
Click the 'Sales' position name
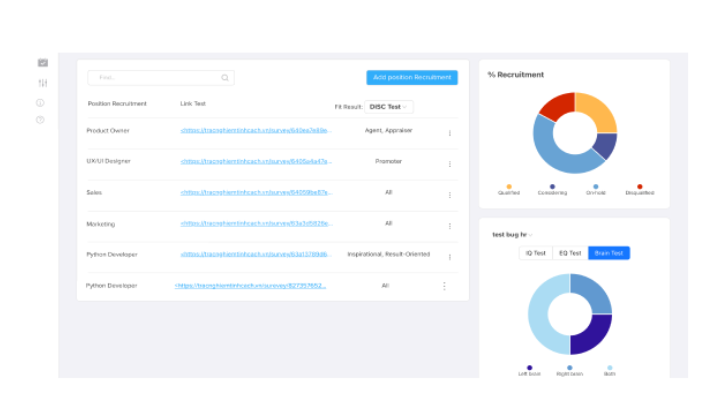pyautogui.click(x=94, y=193)
